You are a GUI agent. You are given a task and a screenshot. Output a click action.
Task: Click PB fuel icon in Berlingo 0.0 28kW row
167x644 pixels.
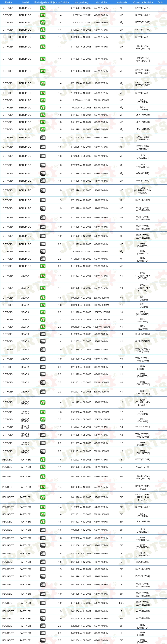[43, 266]
